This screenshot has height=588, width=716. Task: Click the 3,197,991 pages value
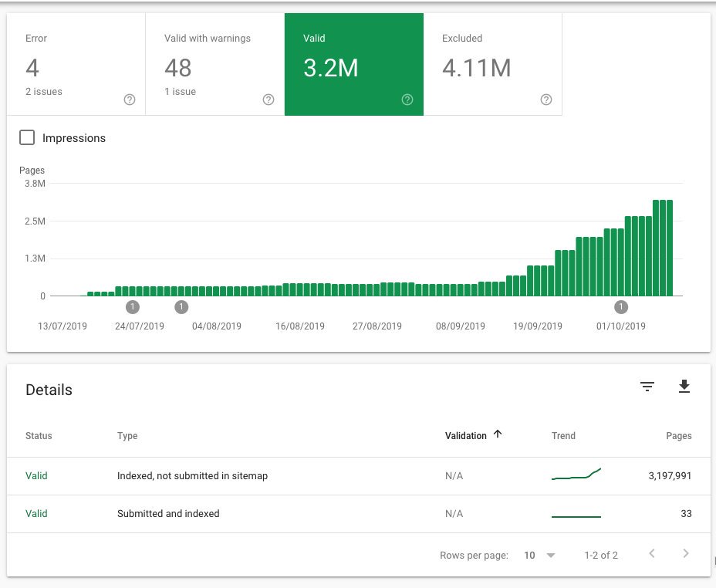[670, 475]
